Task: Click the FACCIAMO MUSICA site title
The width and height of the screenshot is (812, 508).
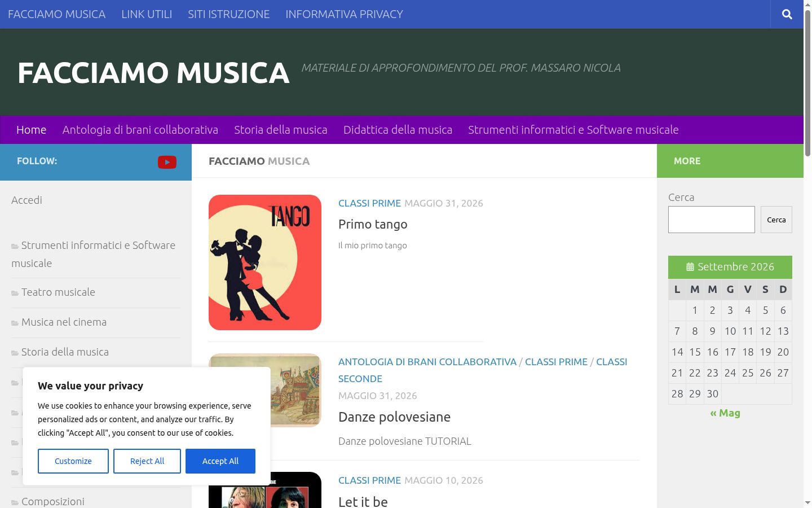Action: [x=153, y=73]
